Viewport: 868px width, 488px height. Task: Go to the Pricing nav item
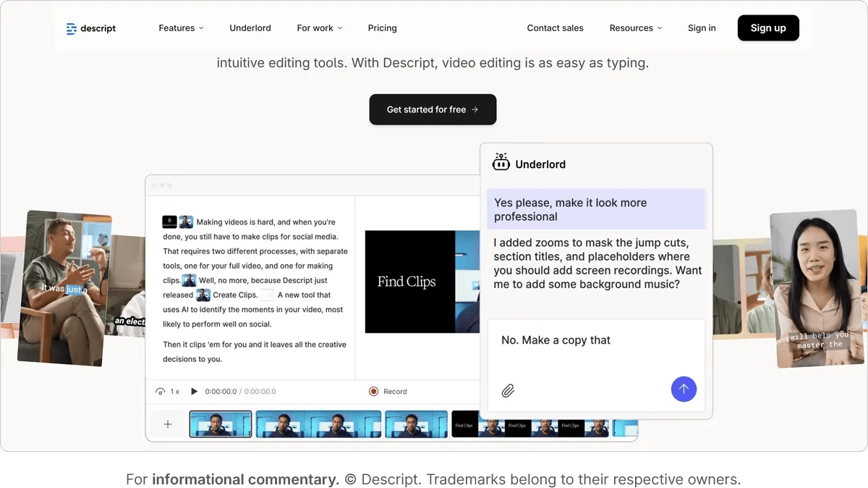coord(382,28)
